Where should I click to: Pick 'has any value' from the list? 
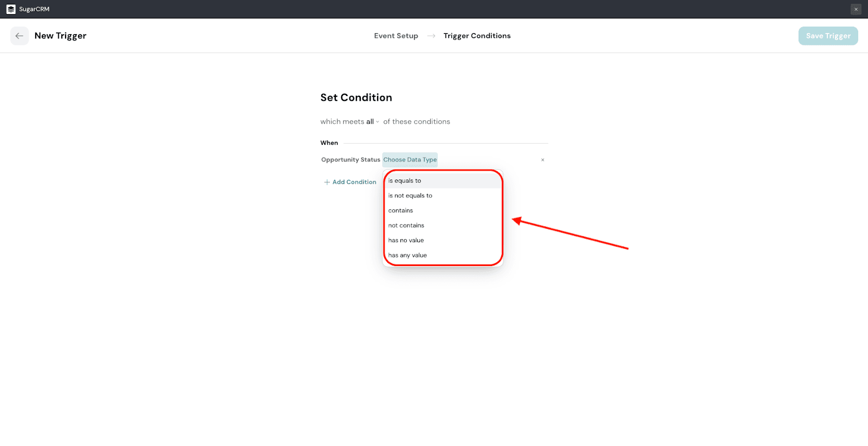tap(407, 255)
